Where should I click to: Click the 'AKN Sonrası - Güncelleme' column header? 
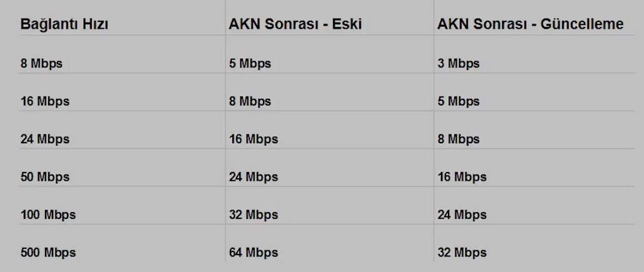tap(530, 24)
